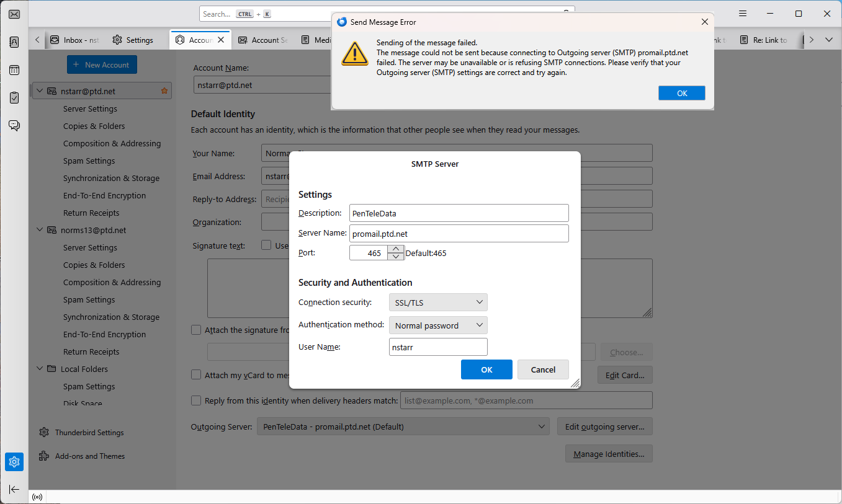Click OK in the SMTP Server dialog
The height and width of the screenshot is (504, 842).
pyautogui.click(x=486, y=369)
